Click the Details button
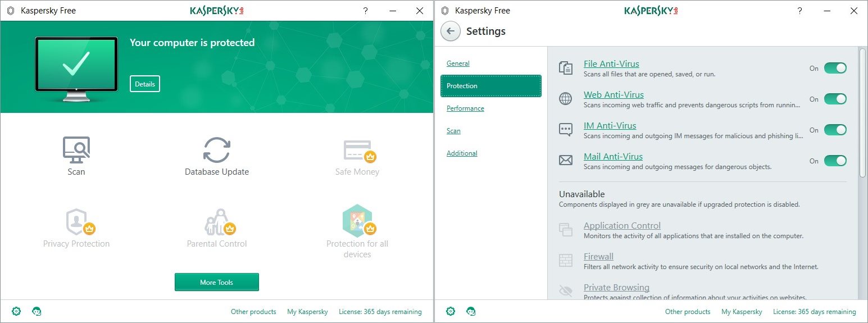The width and height of the screenshot is (868, 323). (x=145, y=84)
